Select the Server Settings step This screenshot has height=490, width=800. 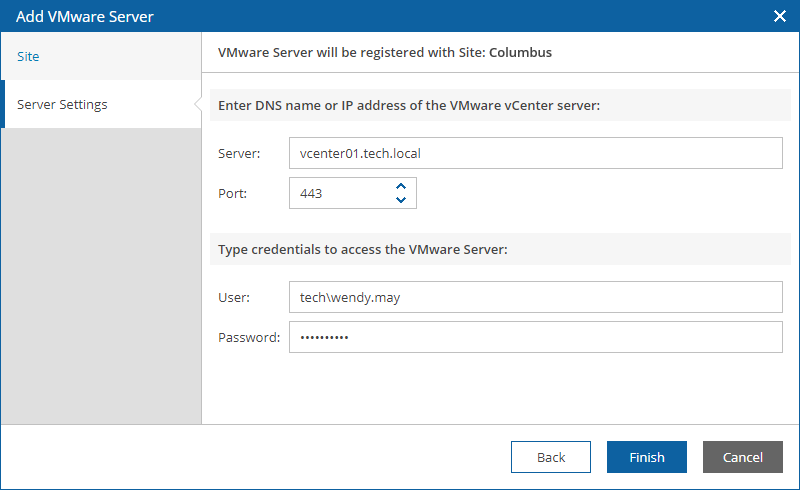coord(101,104)
